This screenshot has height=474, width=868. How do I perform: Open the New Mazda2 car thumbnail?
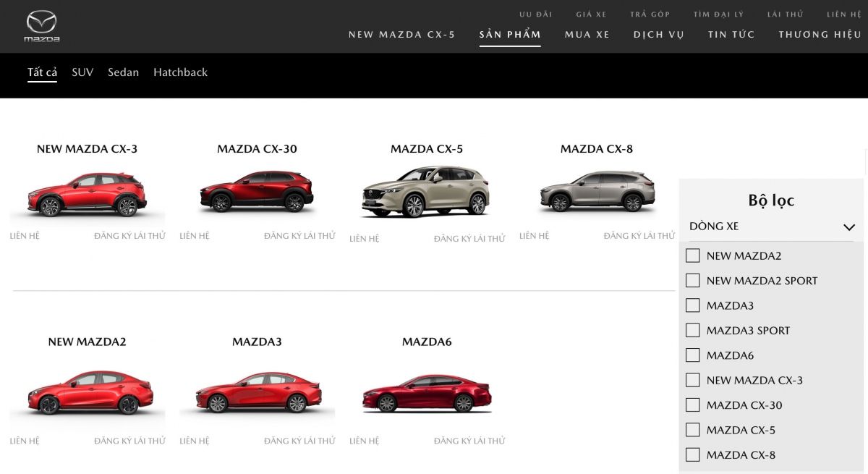click(x=87, y=393)
